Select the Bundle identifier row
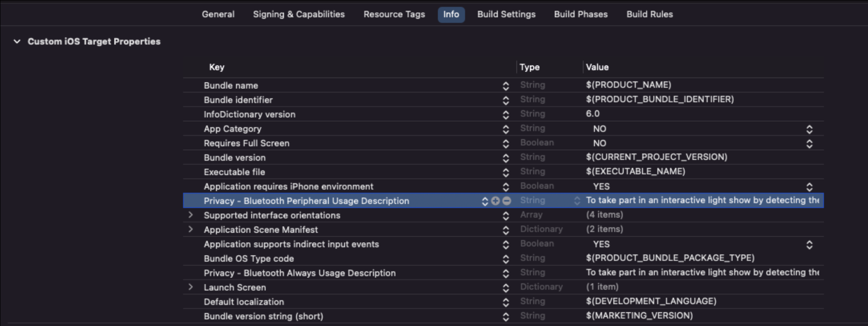This screenshot has height=326, width=868. pyautogui.click(x=503, y=99)
